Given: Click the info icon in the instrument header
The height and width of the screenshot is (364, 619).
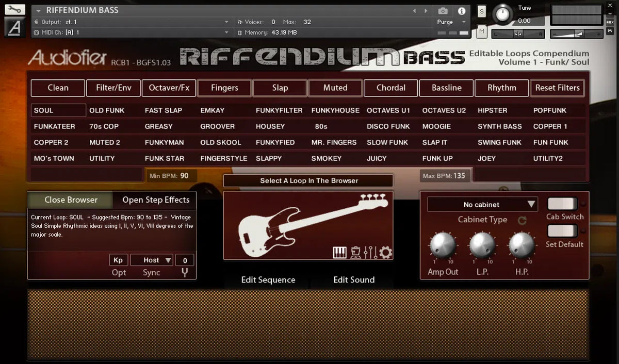Looking at the screenshot, I should pos(461,11).
